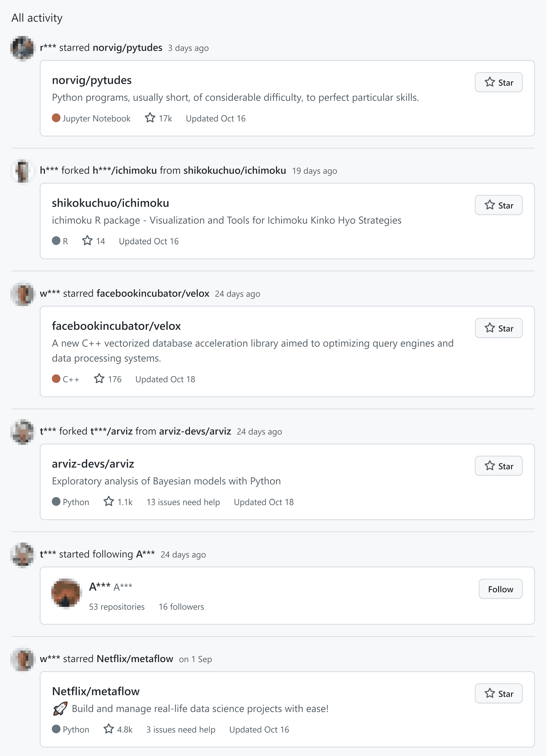Screen dimensions: 547x756
Task: Open A*** profile picture in follow card
Action: pyautogui.click(x=66, y=593)
